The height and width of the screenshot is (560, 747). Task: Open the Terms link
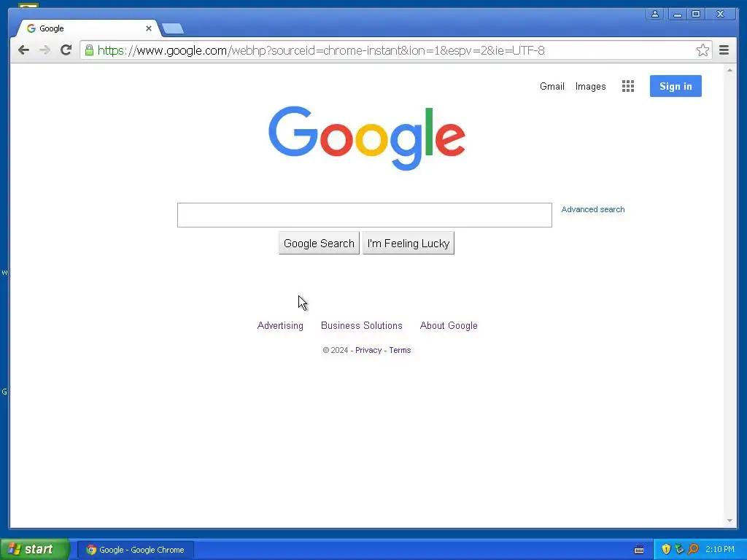pos(400,350)
